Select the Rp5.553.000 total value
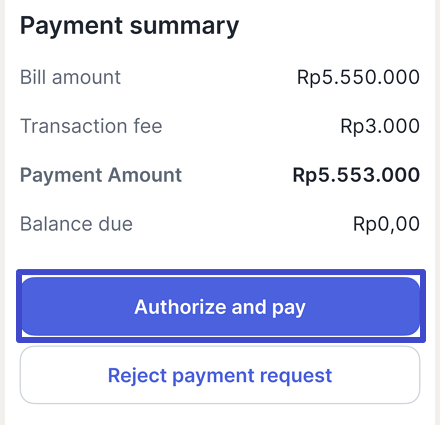 point(356,175)
